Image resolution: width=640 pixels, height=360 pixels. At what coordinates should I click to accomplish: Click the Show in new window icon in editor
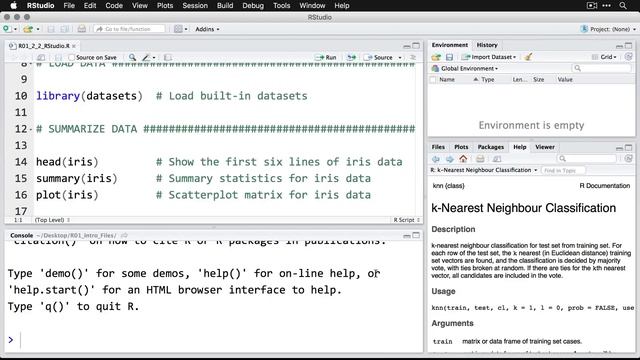coord(41,58)
